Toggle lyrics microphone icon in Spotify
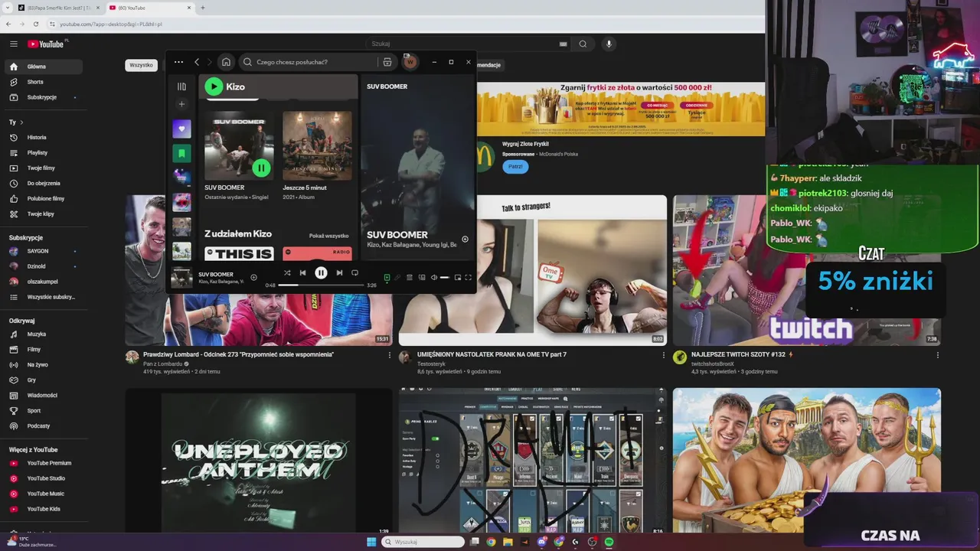980x551 pixels. [397, 277]
